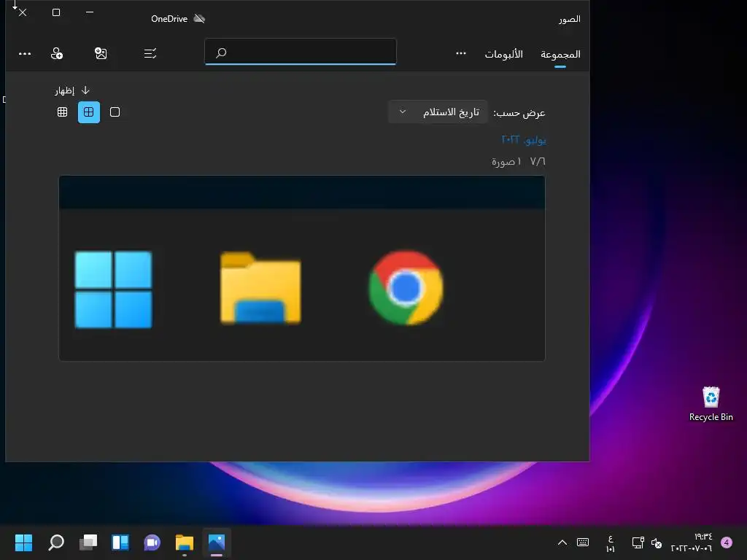Viewport: 747px width, 560px height.
Task: Click the muted volume tray icon
Action: tap(657, 542)
